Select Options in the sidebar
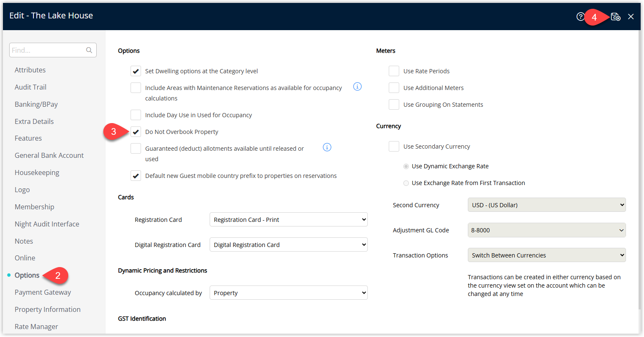The width and height of the screenshot is (644, 337). 27,275
